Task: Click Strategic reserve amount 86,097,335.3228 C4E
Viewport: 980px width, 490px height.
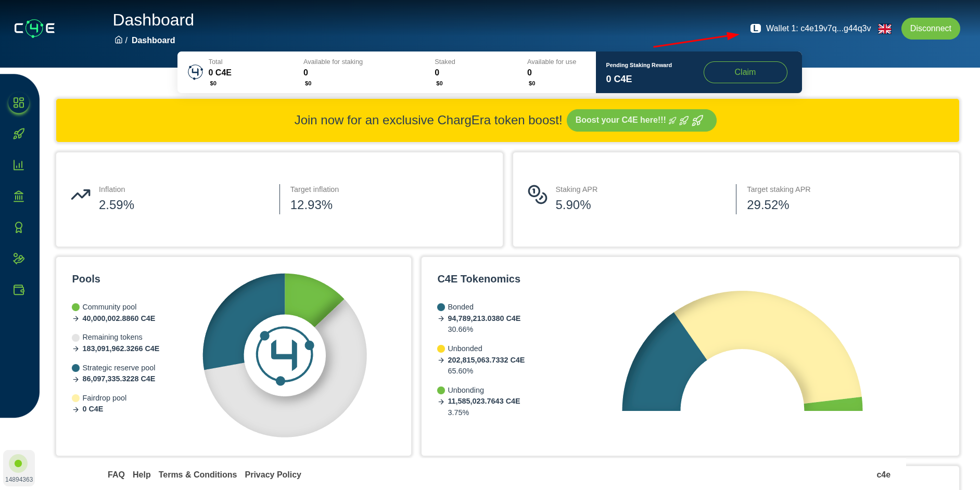Action: point(119,379)
